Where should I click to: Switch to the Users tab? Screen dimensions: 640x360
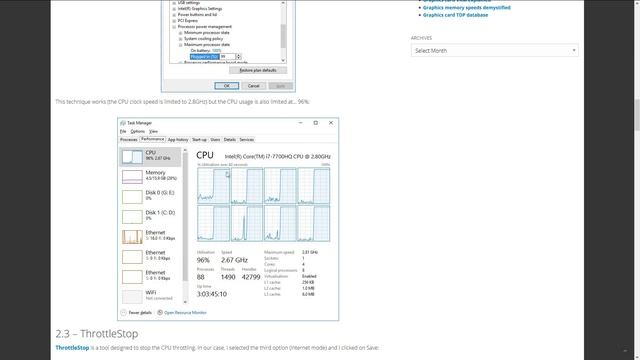pyautogui.click(x=215, y=140)
